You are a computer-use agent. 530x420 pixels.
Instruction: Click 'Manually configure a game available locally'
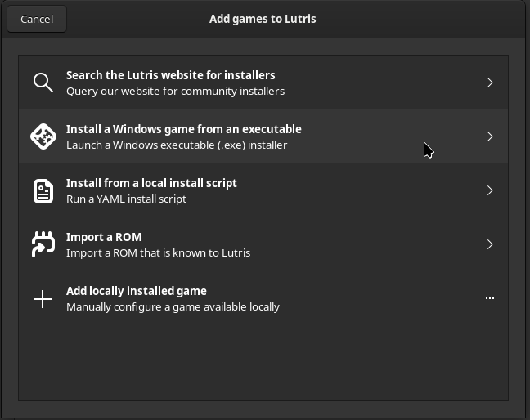pos(173,307)
